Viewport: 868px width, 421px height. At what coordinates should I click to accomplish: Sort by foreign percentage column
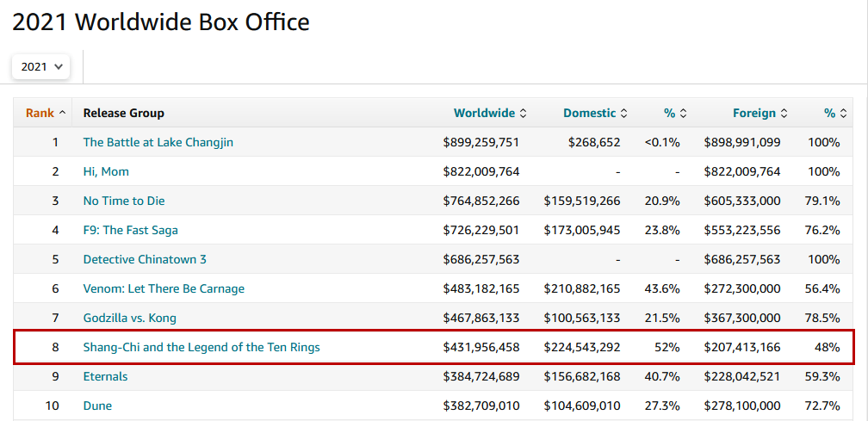(x=835, y=113)
